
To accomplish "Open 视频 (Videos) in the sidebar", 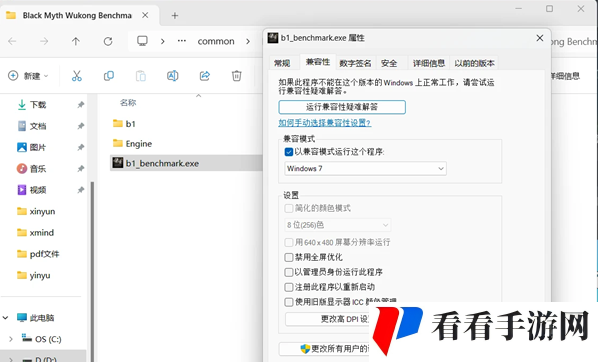I will tap(38, 190).
